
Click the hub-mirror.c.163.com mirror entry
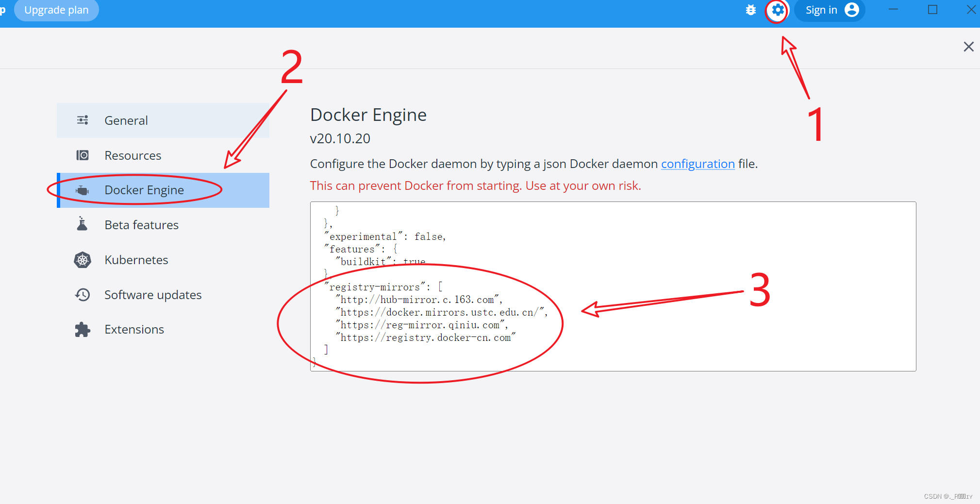coord(419,300)
